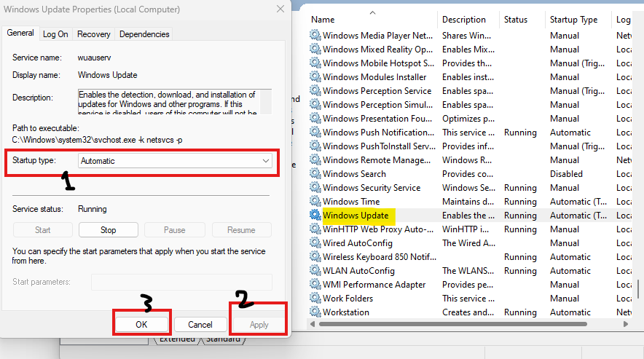
Task: Click the gear icon beside Wired AutoConfig
Action: [x=315, y=242]
